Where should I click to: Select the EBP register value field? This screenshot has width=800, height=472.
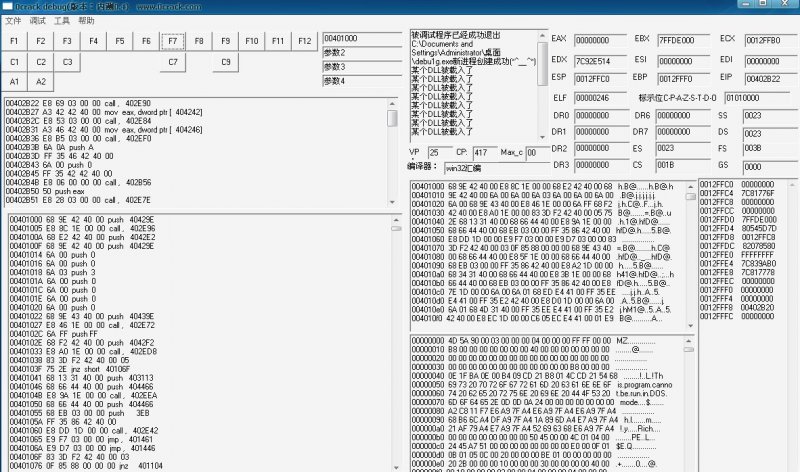[x=684, y=79]
